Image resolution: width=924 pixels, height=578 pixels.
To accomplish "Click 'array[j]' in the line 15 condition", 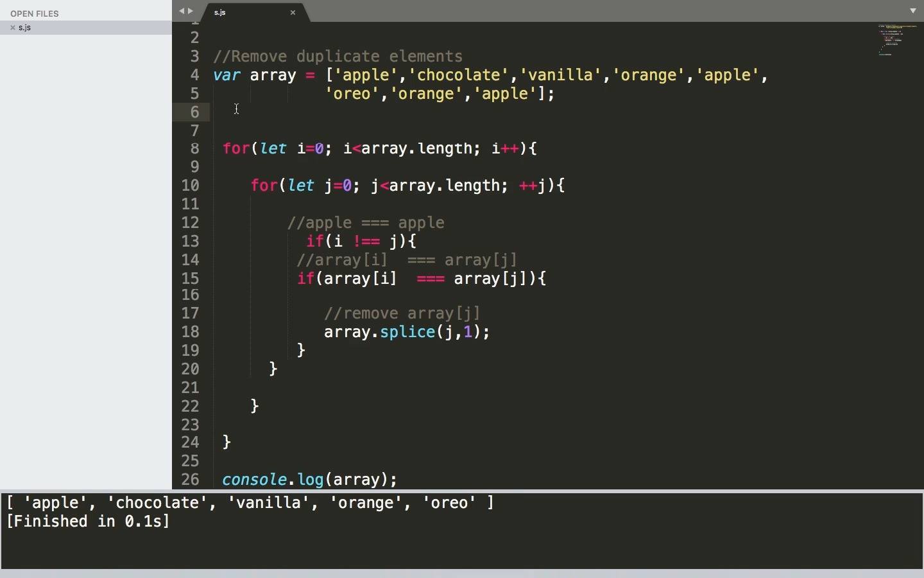I will coord(491,279).
